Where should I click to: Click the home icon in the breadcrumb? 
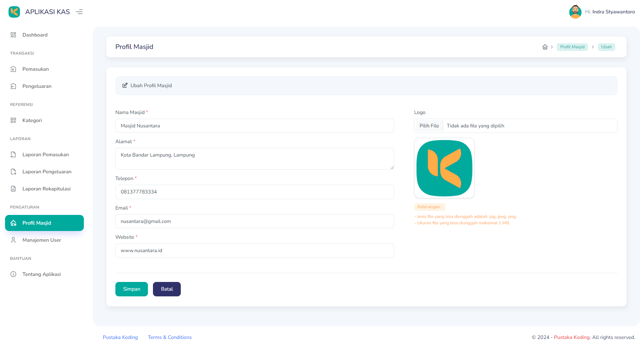click(544, 47)
